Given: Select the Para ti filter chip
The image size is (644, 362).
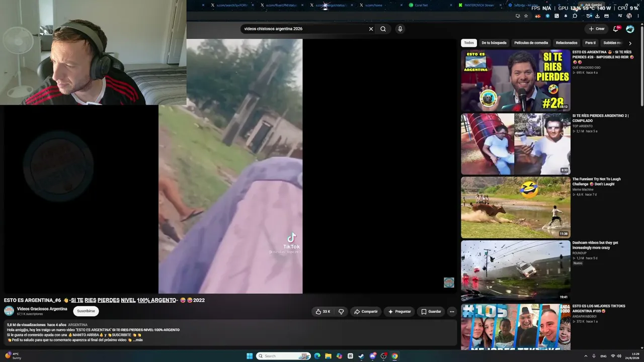Looking at the screenshot, I should pos(591,43).
